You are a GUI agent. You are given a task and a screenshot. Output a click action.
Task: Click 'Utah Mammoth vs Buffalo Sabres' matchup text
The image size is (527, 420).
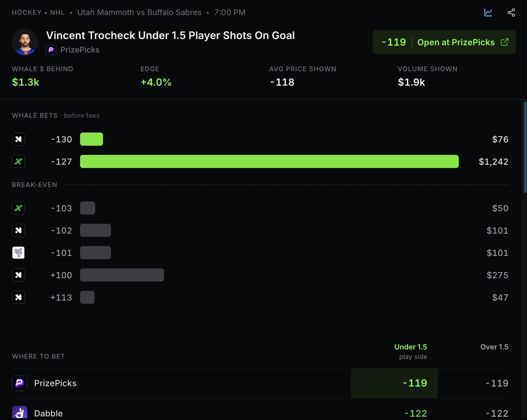(139, 12)
